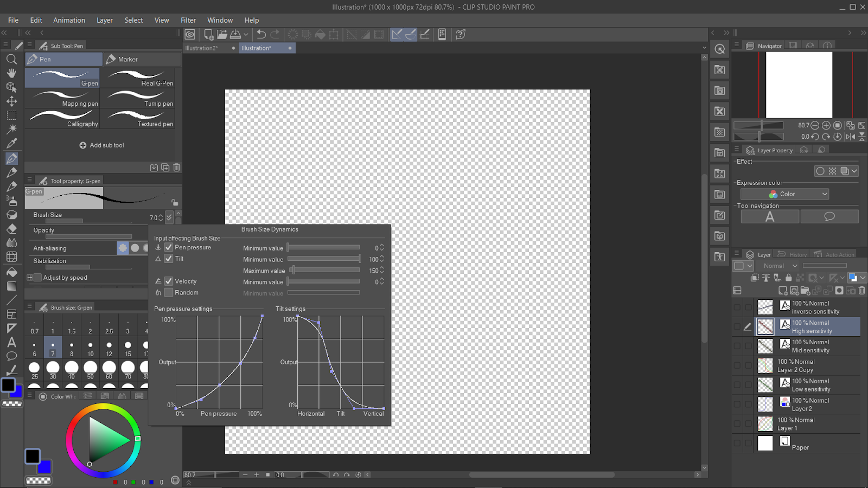Toggle Adjust by speed checkbox
The height and width of the screenshot is (488, 868).
click(x=37, y=278)
